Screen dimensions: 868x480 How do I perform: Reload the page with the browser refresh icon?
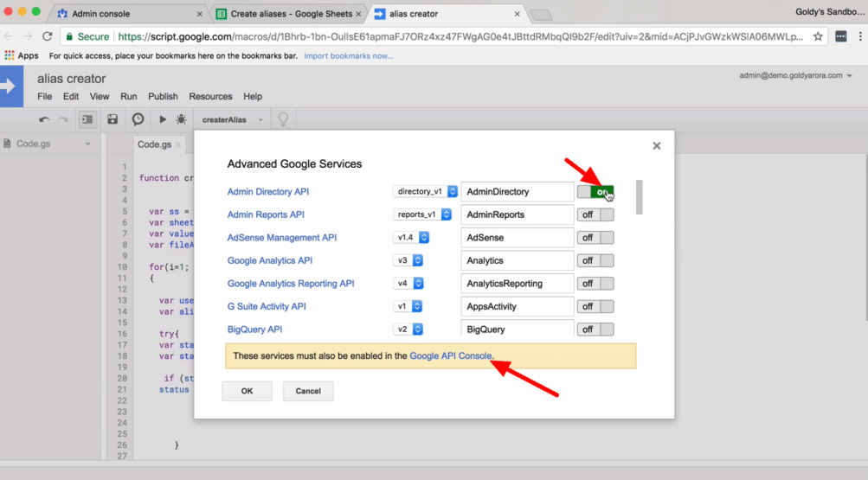pyautogui.click(x=48, y=36)
